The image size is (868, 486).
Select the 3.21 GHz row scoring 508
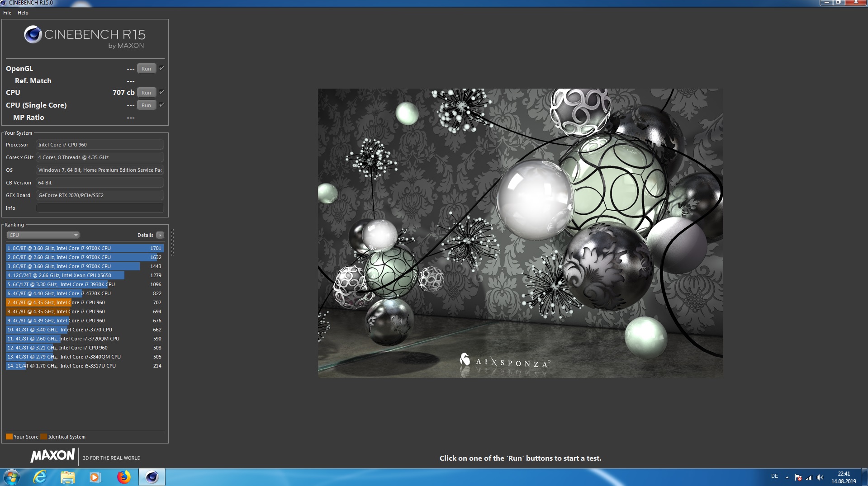85,348
